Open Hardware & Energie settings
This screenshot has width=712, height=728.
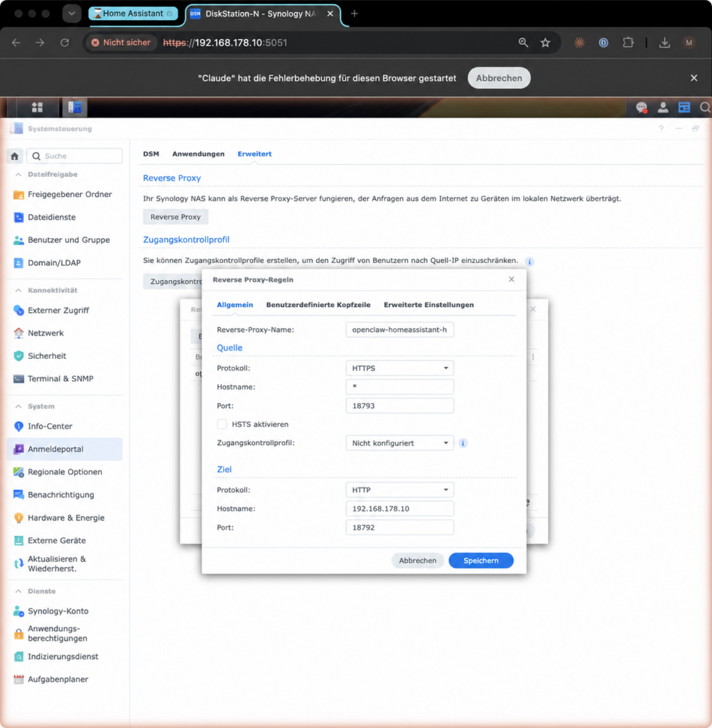[x=65, y=518]
